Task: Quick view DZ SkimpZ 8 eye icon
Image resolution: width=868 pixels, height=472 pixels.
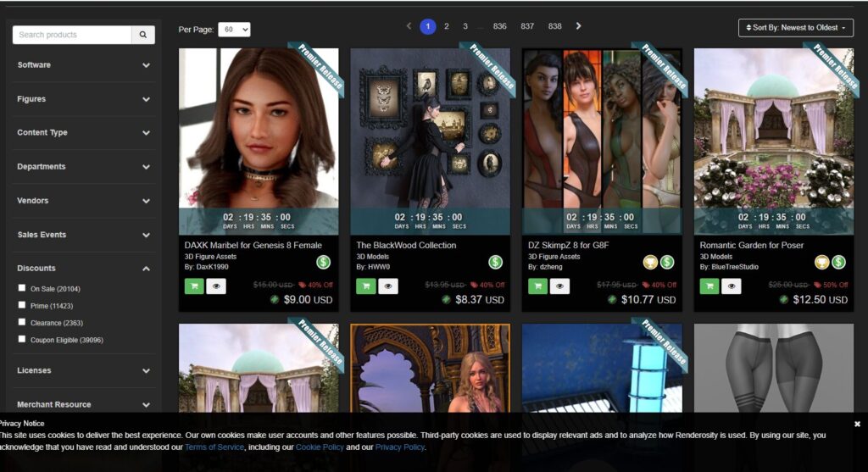Action: tap(559, 286)
